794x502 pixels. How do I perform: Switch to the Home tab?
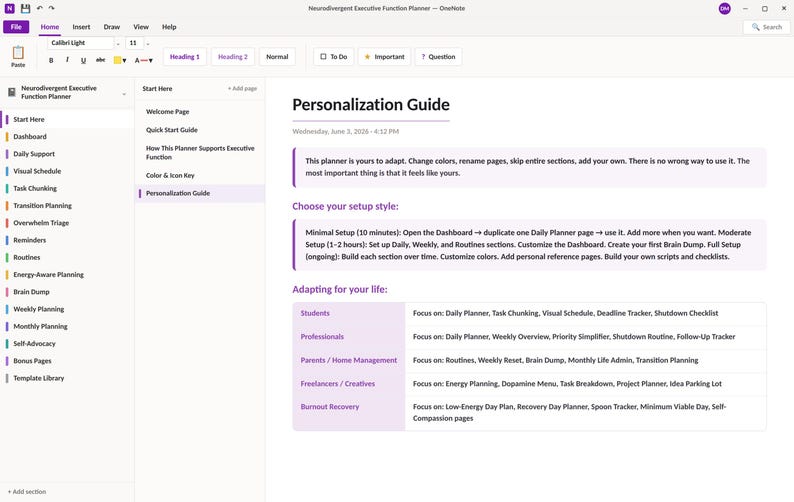[x=50, y=27]
